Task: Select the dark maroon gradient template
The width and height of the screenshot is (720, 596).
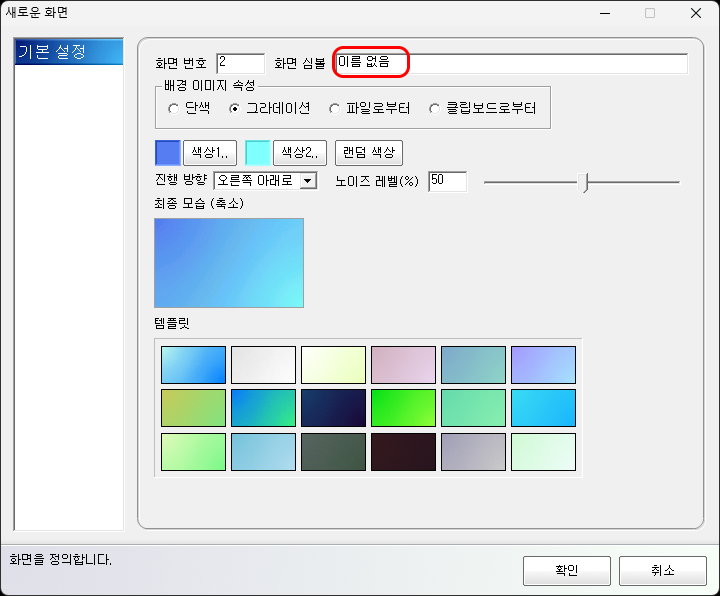Action: (x=403, y=451)
